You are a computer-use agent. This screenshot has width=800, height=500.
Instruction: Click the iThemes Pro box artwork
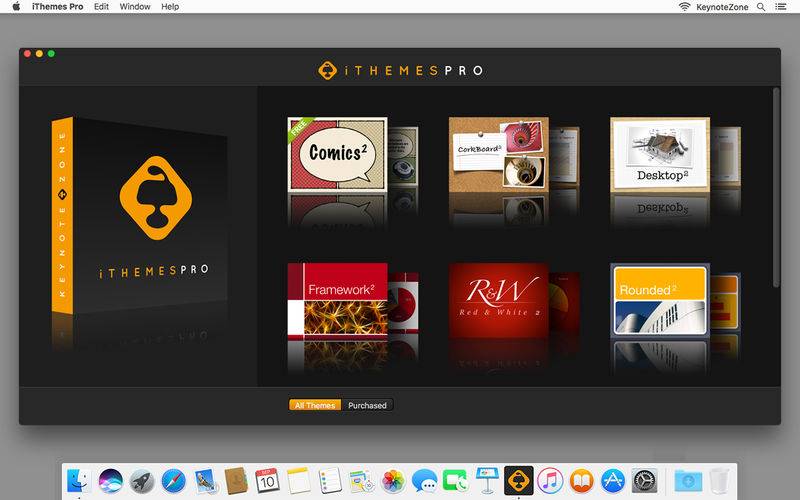[x=140, y=215]
